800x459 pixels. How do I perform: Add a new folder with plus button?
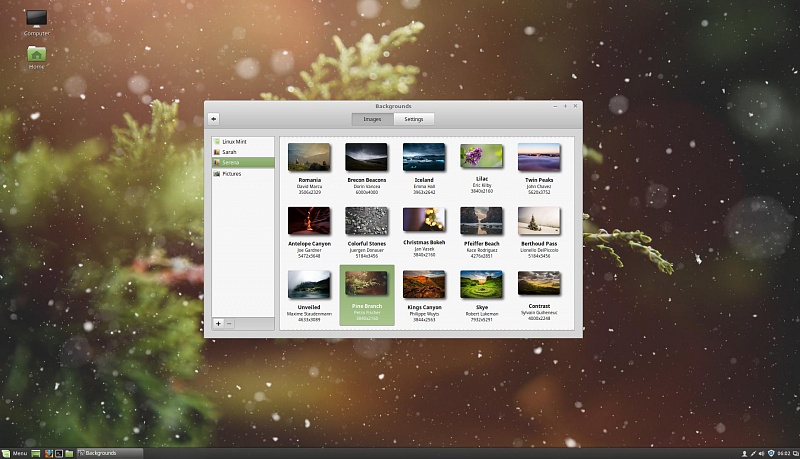[219, 323]
